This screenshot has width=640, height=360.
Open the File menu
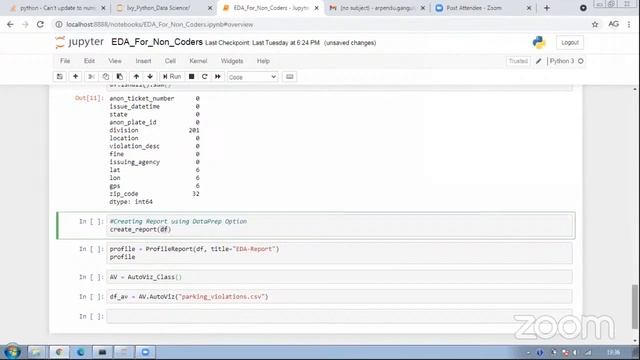(65, 61)
